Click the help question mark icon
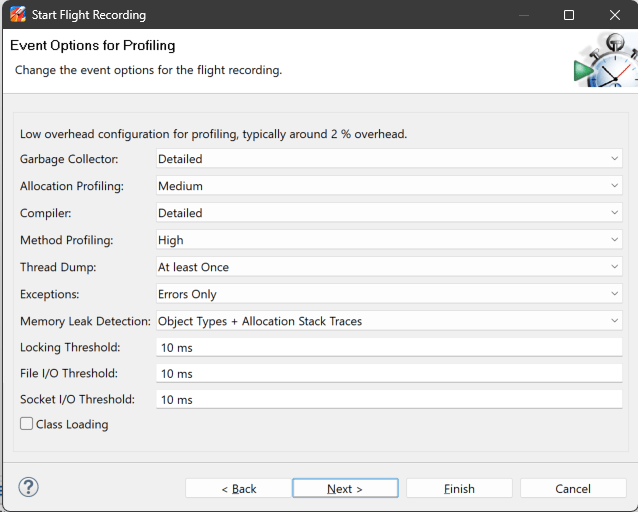 click(28, 487)
